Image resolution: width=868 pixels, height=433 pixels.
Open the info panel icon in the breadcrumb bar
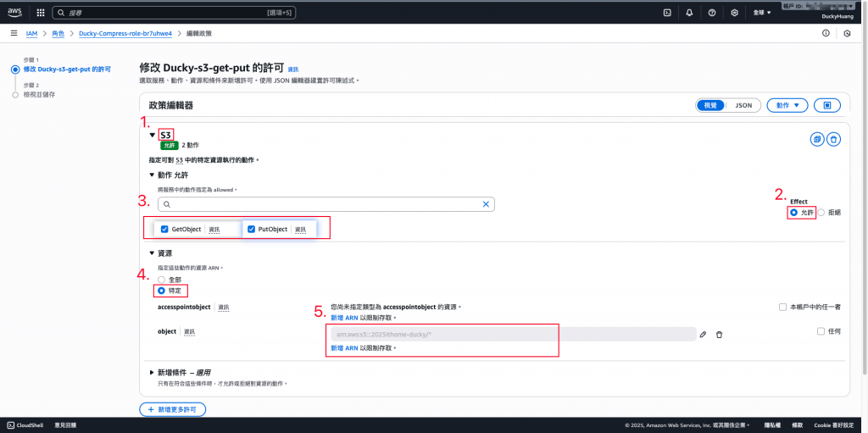tap(826, 34)
